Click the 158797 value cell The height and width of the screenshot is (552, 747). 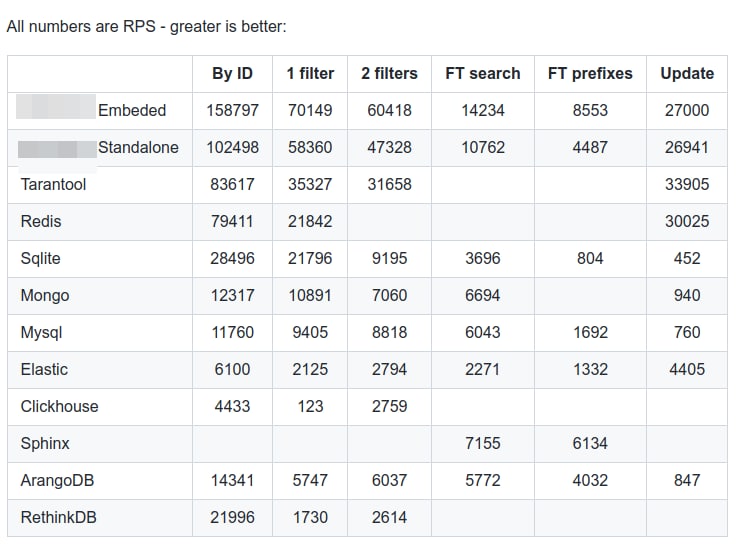coord(232,110)
